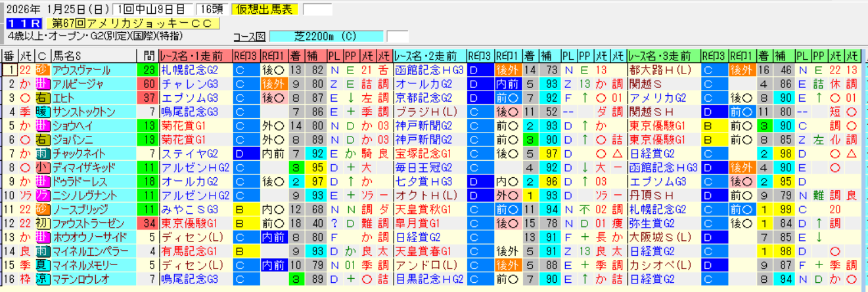Select the 小 badge next to ディマイザキッド
Screen dimensions: 868x292
(42, 167)
